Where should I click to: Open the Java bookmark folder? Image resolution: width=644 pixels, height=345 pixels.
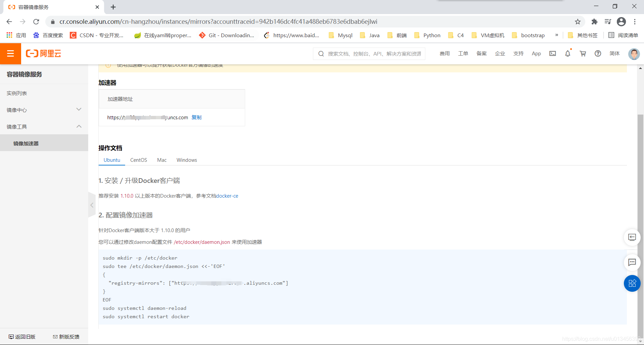click(370, 35)
